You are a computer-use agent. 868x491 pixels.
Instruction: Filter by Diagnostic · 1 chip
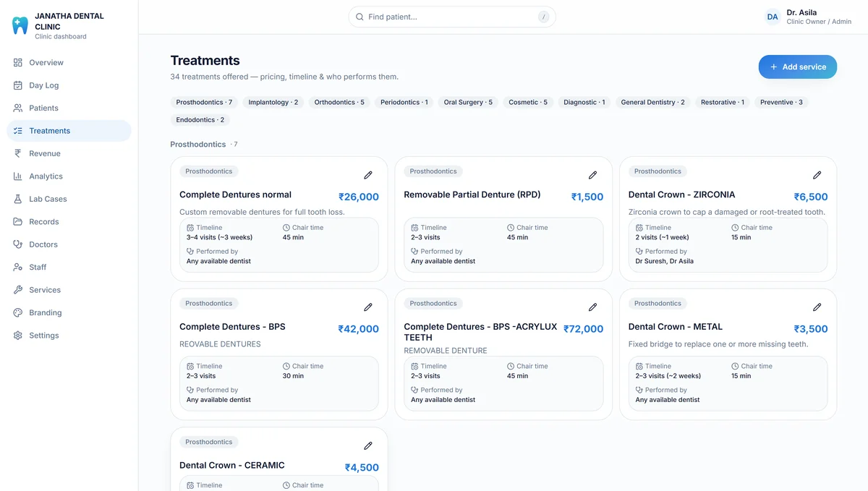coord(584,103)
